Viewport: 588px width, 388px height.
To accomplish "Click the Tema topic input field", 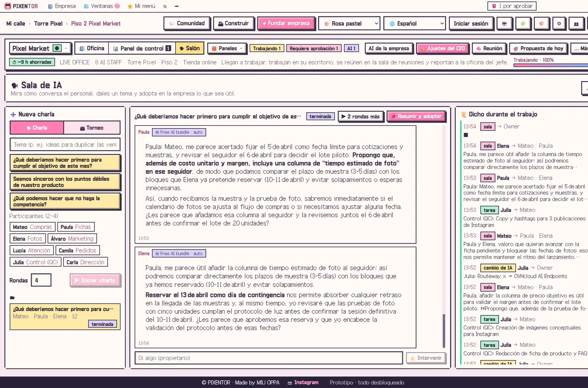I will pyautogui.click(x=65, y=145).
